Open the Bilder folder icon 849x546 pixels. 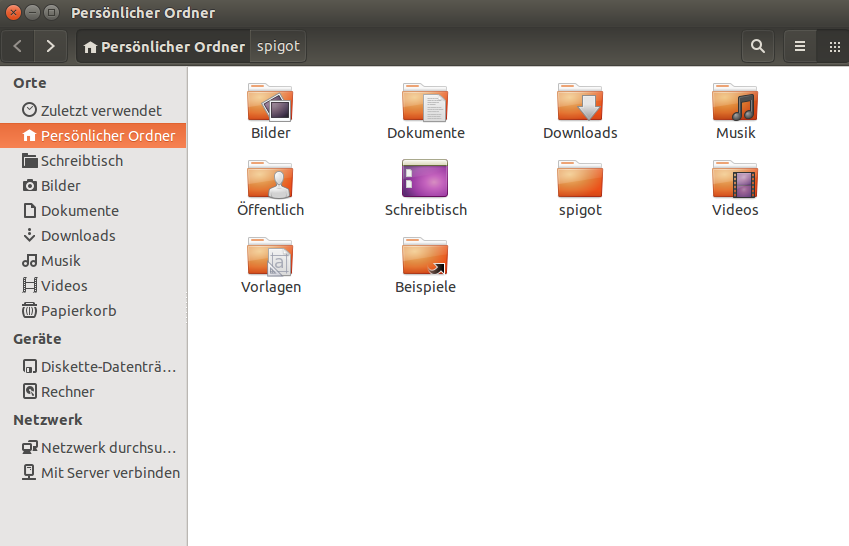tap(270, 102)
